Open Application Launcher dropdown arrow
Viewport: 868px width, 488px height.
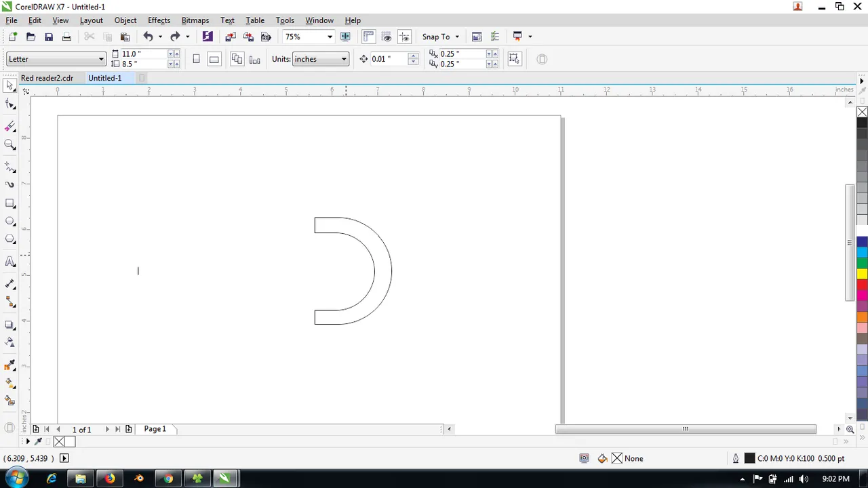click(530, 37)
